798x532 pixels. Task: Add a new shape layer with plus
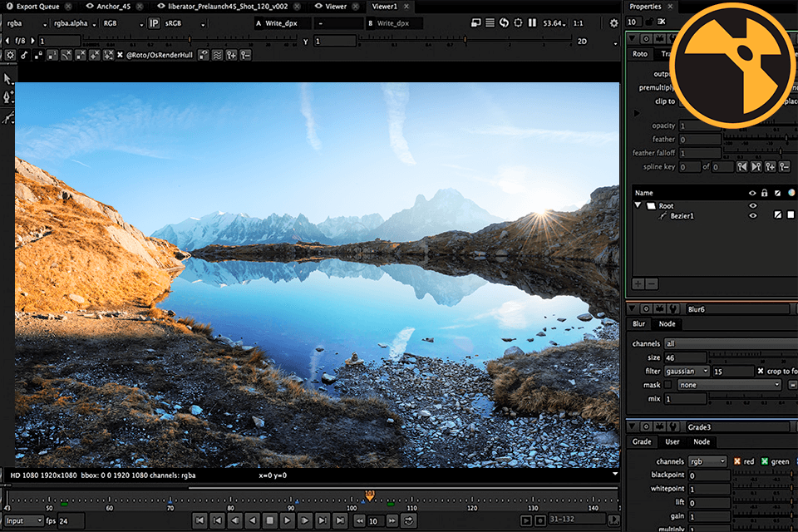[638, 284]
